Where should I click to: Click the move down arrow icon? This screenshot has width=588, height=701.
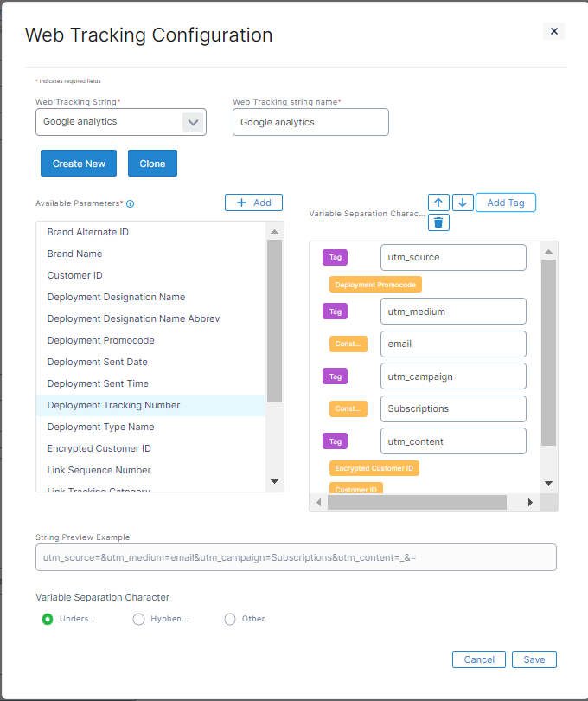click(x=463, y=203)
